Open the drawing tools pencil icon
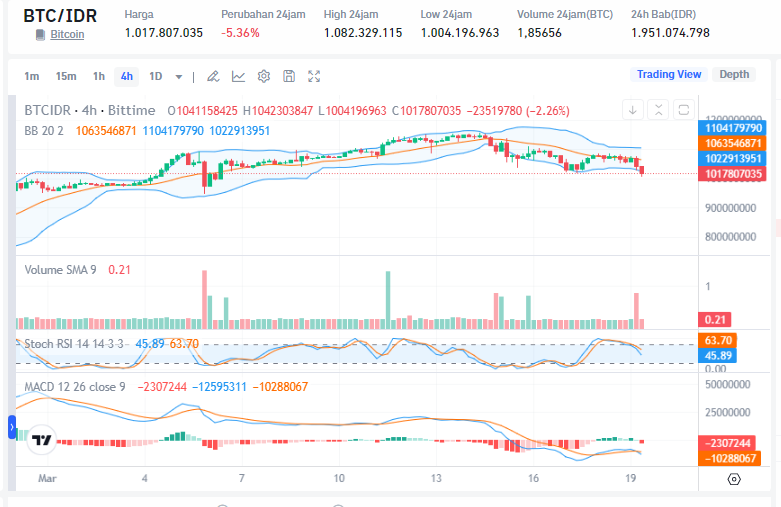 212,76
